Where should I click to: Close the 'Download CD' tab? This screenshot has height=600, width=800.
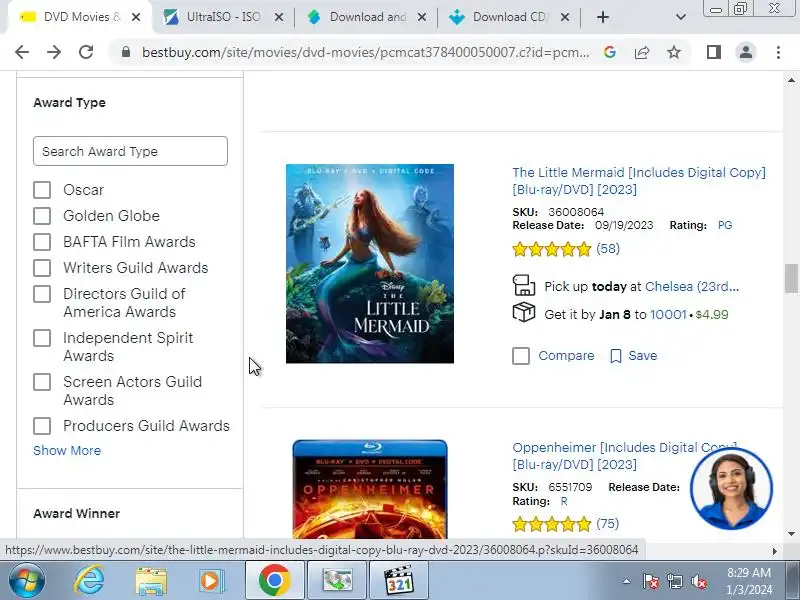pyautogui.click(x=564, y=17)
